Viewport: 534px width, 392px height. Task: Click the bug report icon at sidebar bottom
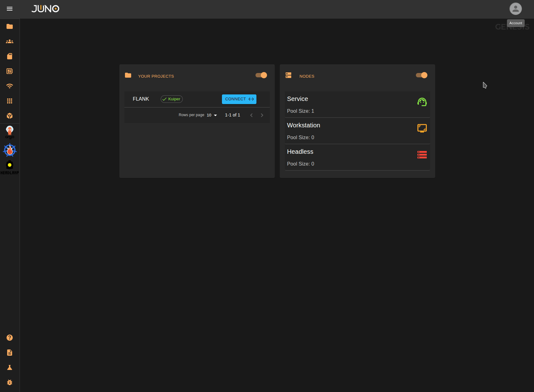pyautogui.click(x=10, y=382)
